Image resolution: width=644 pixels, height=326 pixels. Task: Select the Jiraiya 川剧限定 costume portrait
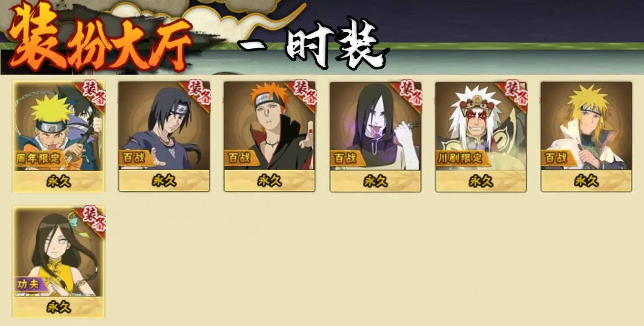(481, 126)
